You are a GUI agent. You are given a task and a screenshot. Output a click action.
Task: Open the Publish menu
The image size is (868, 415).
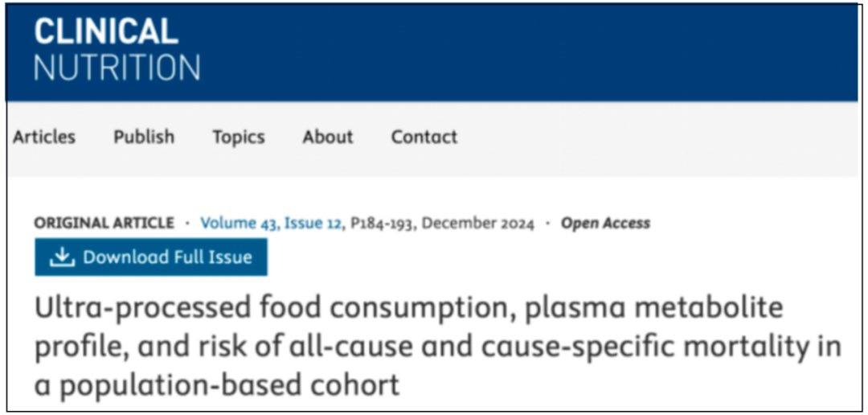pyautogui.click(x=144, y=137)
